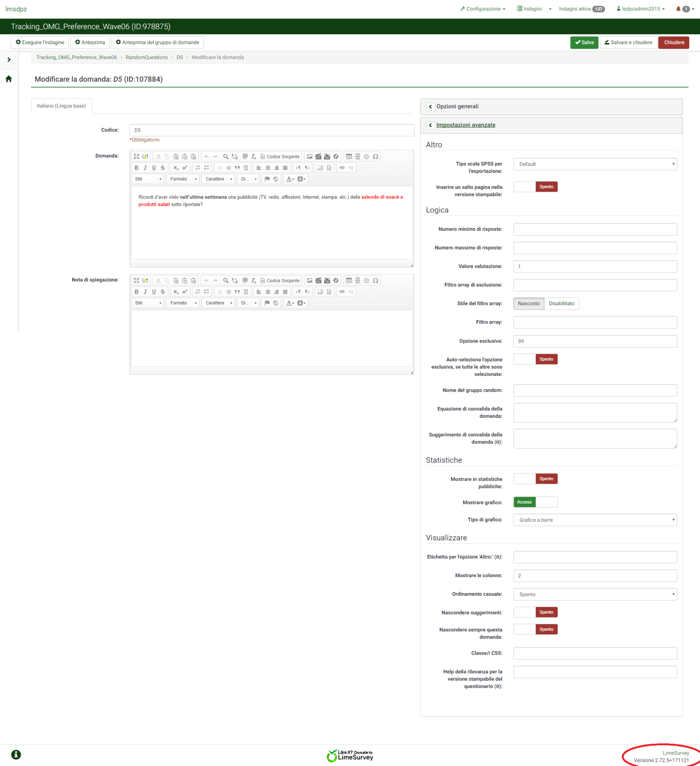Image resolution: width=700 pixels, height=766 pixels.
Task: Click the green Salva button
Action: point(584,43)
